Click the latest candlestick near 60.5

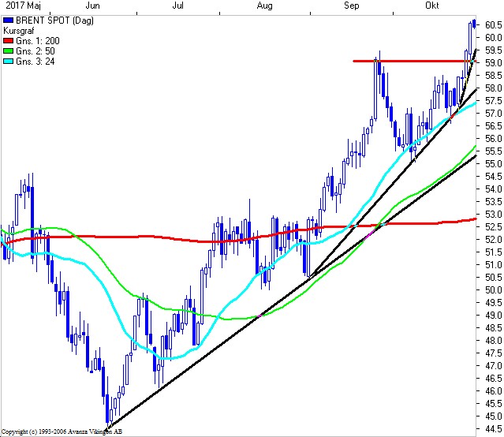[x=474, y=24]
